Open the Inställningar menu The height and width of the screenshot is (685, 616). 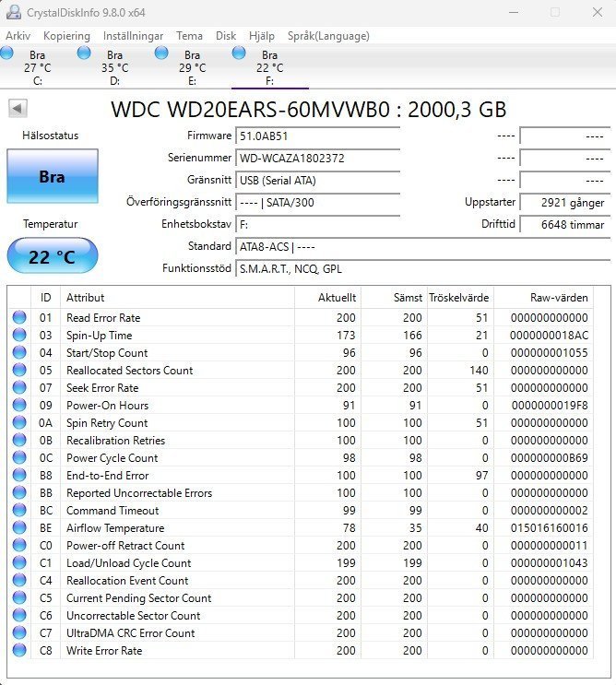134,36
